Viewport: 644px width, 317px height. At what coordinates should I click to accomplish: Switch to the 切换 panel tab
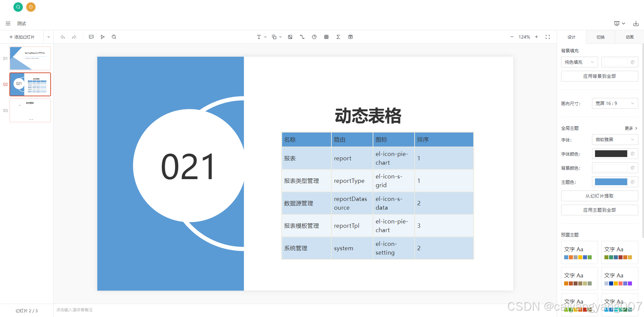[600, 37]
